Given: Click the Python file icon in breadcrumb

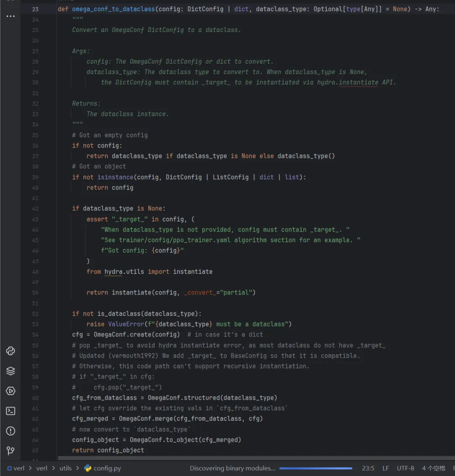Looking at the screenshot, I should click(x=88, y=468).
